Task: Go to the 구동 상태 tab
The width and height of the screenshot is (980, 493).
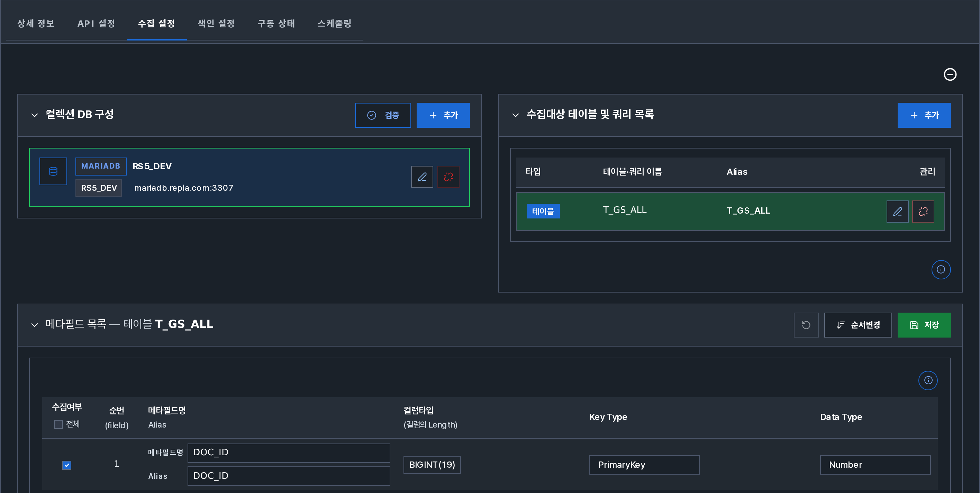Action: tap(276, 24)
